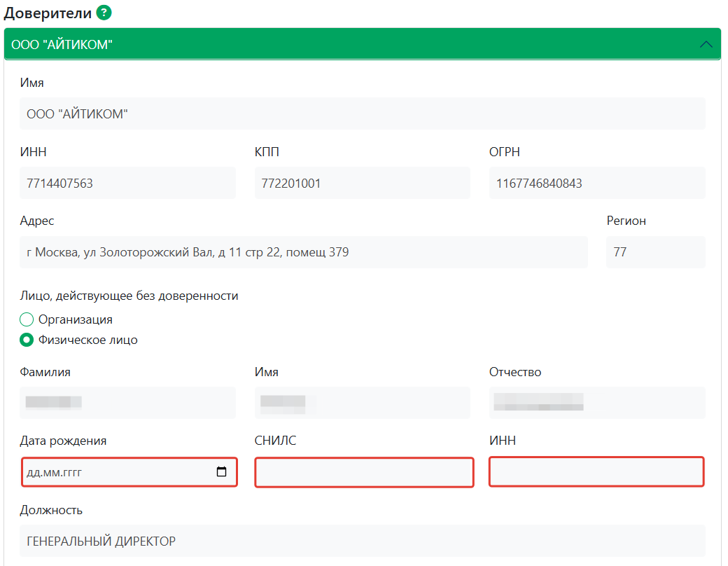
Task: Open the calendar picker in Дата рождения
Action: pyautogui.click(x=222, y=472)
